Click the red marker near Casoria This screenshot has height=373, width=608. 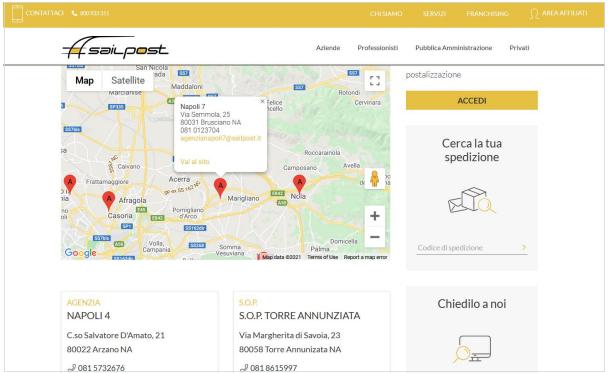pyautogui.click(x=109, y=200)
